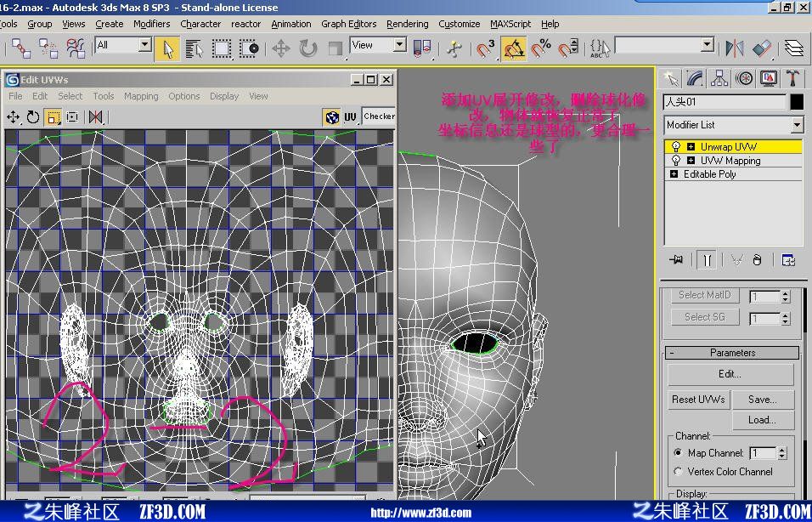Toggle Angle Snap in main toolbar
The image size is (812, 522).
point(514,49)
